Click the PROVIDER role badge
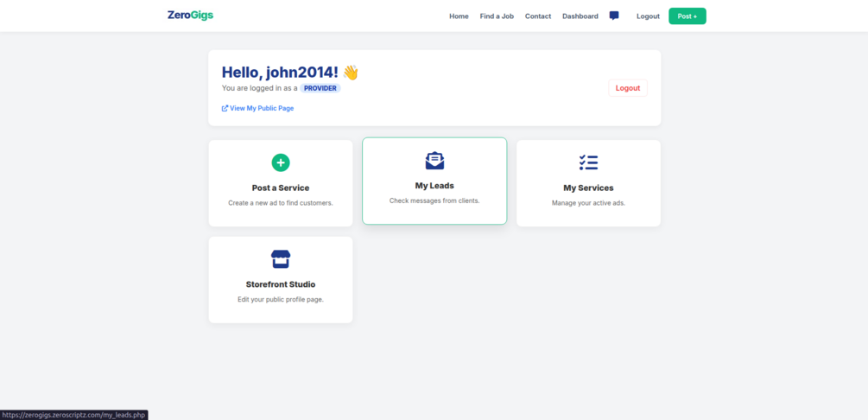This screenshot has height=420, width=868. (320, 88)
